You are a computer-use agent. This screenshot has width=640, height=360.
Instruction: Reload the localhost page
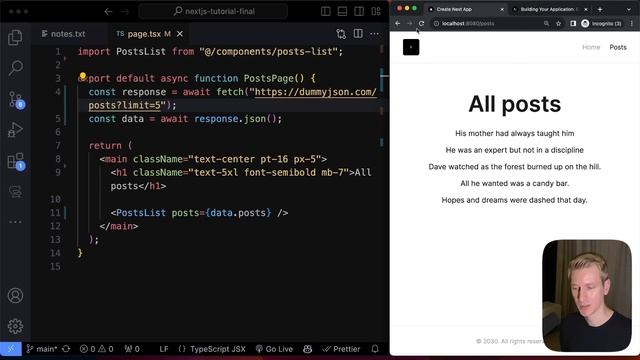(421, 23)
